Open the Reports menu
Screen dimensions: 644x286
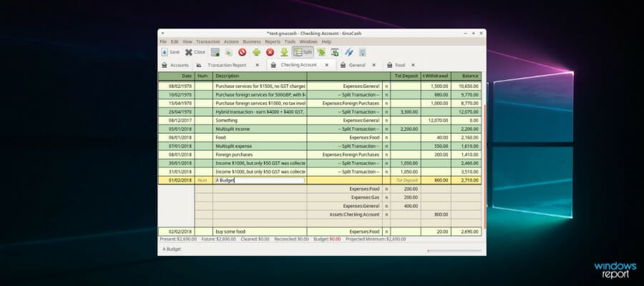pos(273,42)
